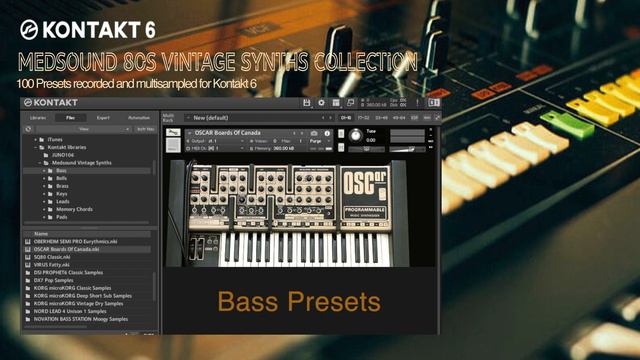Open the Purge dropdown on OSCAR instrument

[319, 141]
